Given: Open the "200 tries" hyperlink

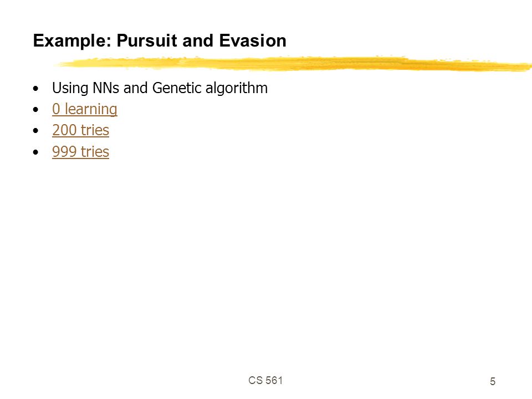Looking at the screenshot, I should pyautogui.click(x=80, y=130).
